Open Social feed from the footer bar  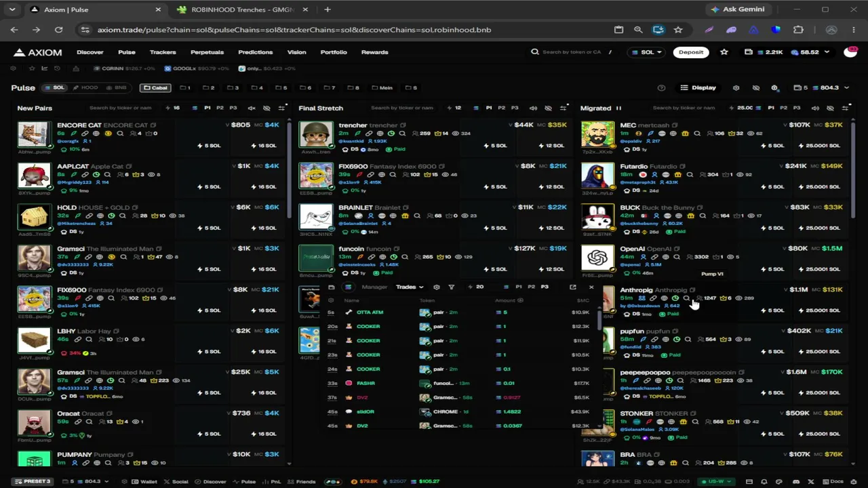[176, 482]
